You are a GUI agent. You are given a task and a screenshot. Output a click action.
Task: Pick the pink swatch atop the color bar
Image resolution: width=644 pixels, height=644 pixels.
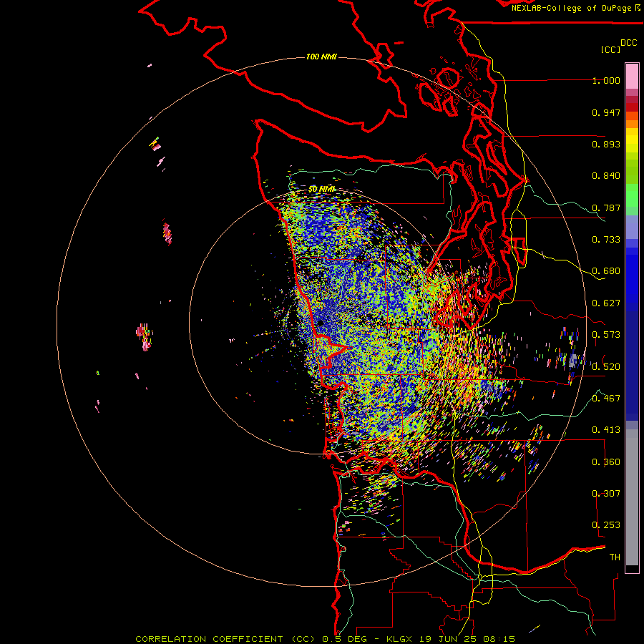point(632,76)
